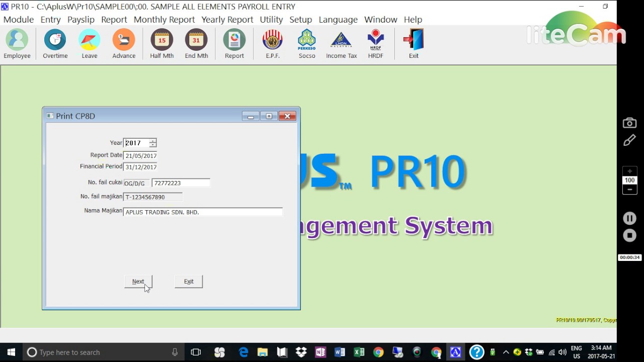Open the Report menu in menu bar
644x362 pixels.
click(x=114, y=20)
